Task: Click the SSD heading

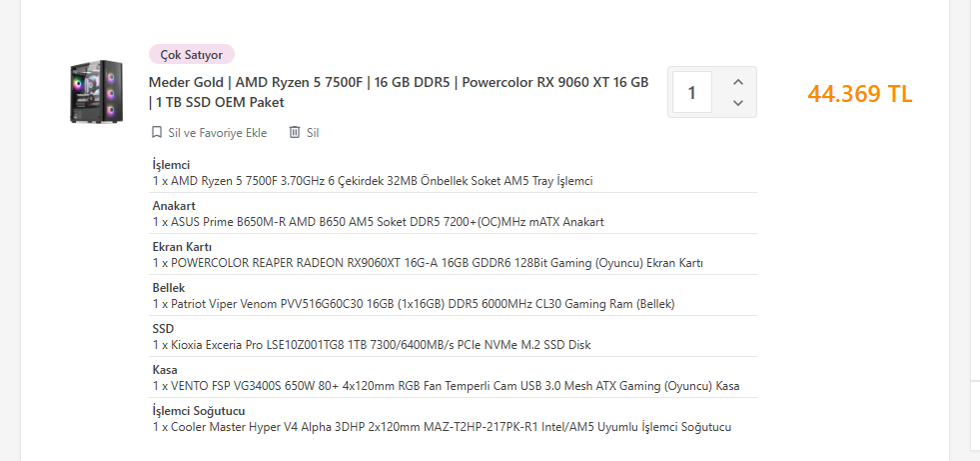Action: pos(163,329)
